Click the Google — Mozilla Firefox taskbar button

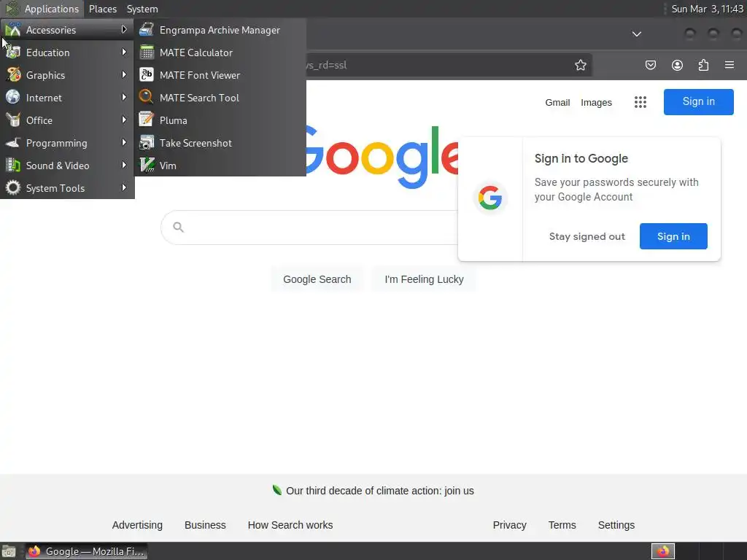[86, 551]
